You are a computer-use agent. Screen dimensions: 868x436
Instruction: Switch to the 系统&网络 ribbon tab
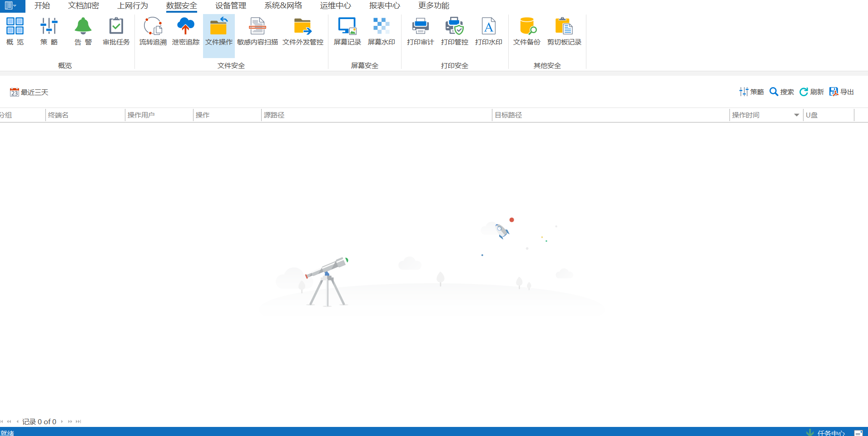283,6
